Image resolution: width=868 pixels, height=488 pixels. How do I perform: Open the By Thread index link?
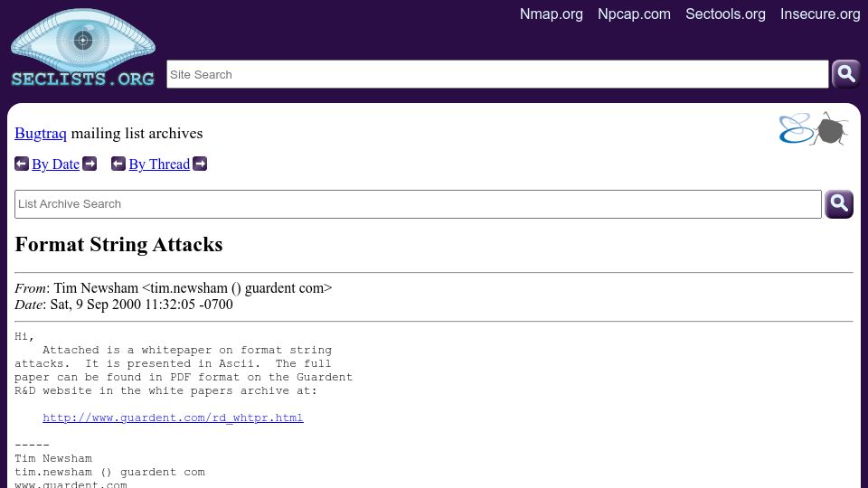coord(159,164)
